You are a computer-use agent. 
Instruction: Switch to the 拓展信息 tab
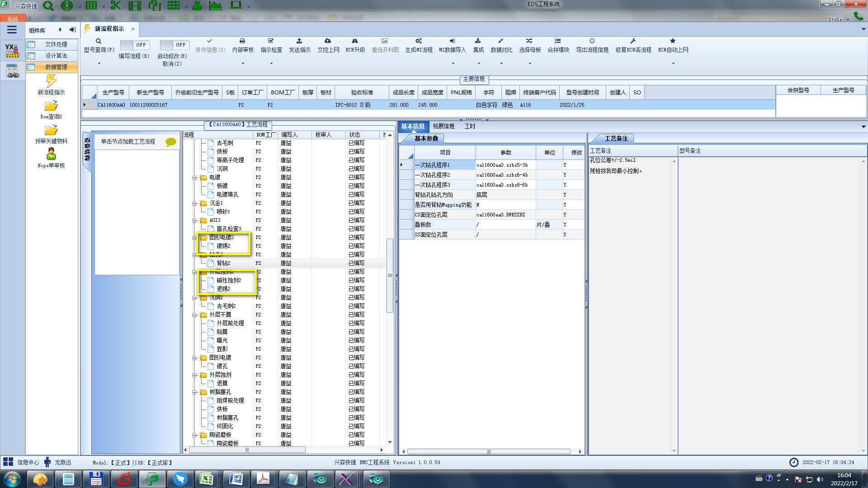click(443, 127)
